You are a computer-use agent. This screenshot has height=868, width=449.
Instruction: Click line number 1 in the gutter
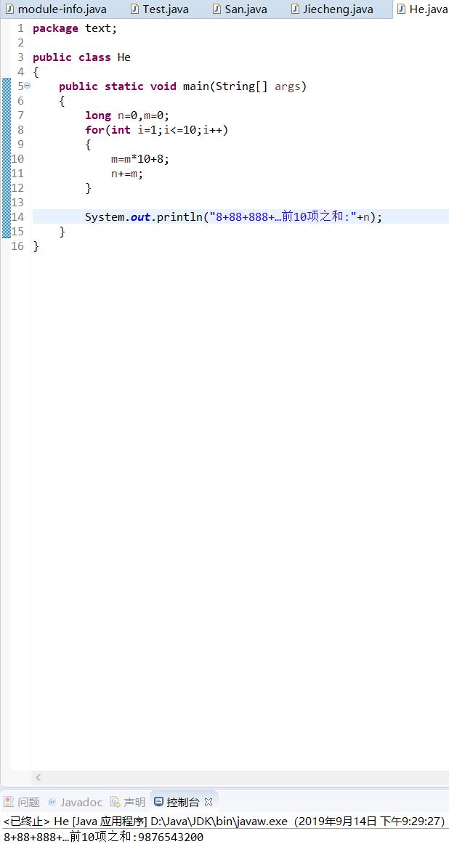20,28
